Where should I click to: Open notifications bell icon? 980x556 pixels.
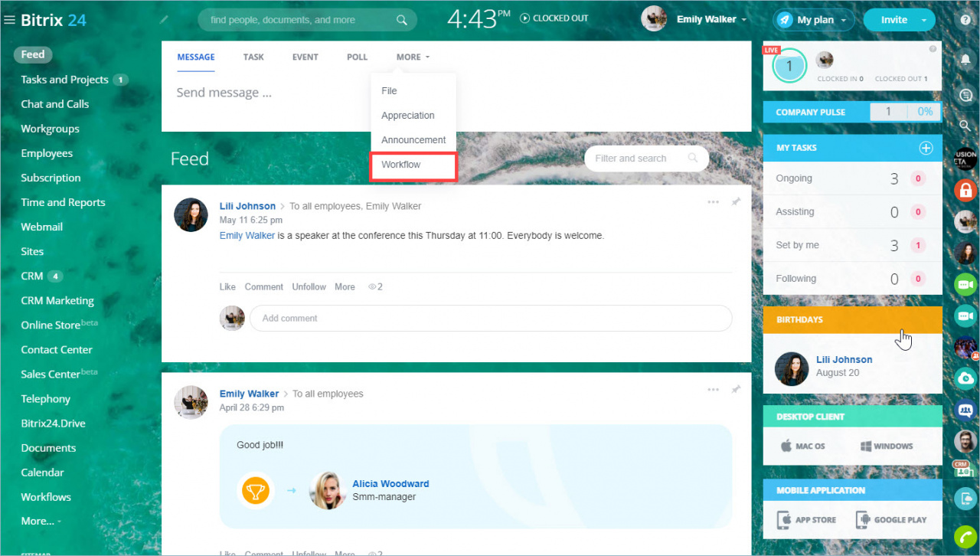tap(965, 58)
